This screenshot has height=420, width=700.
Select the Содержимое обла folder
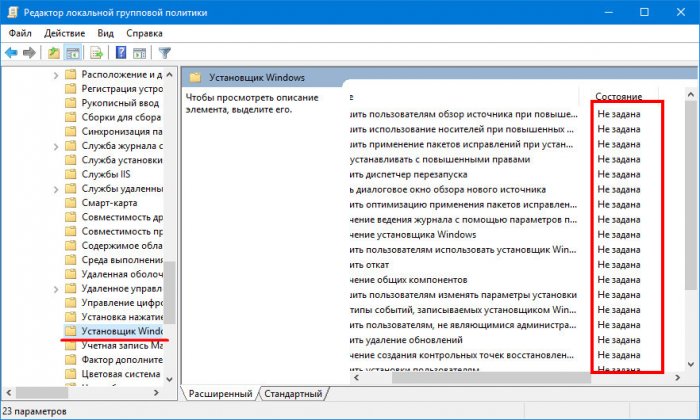[114, 245]
